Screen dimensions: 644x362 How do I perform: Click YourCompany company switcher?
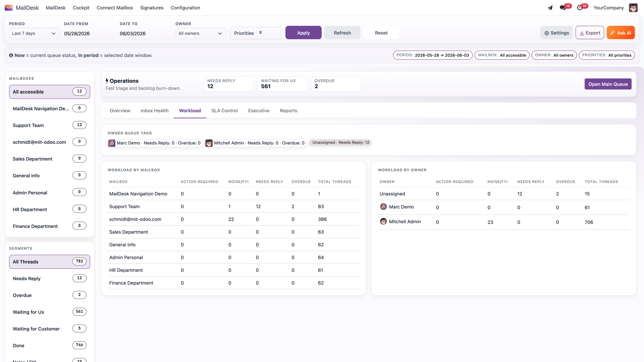pos(609,8)
